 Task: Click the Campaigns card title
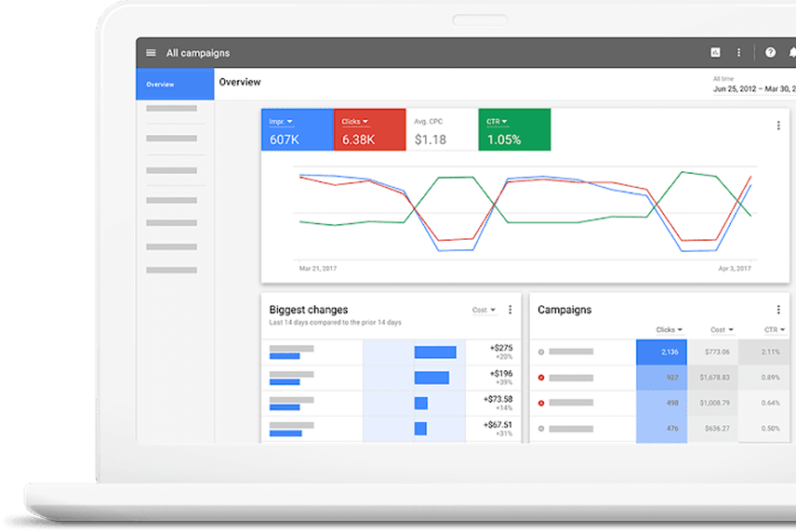(564, 310)
